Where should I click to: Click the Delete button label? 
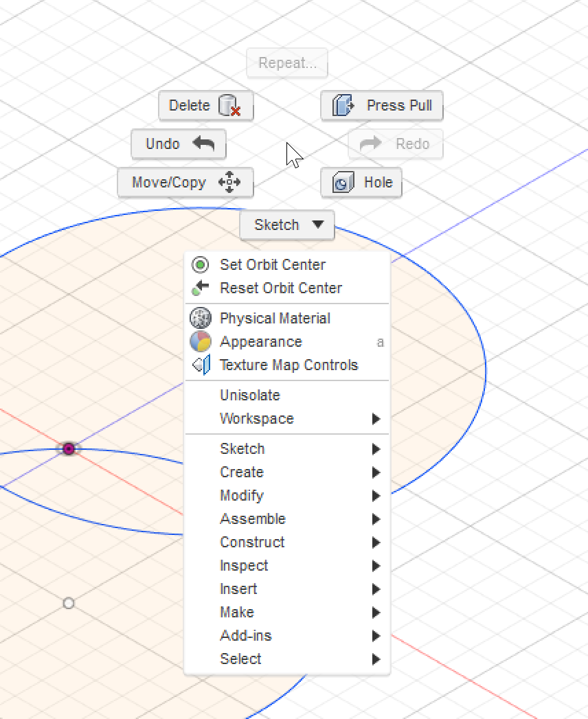coord(190,106)
